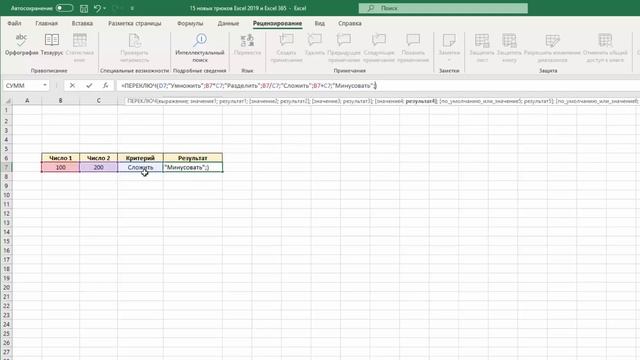Open the Формулы ribbon tab
The width and height of the screenshot is (640, 360).
click(x=190, y=23)
